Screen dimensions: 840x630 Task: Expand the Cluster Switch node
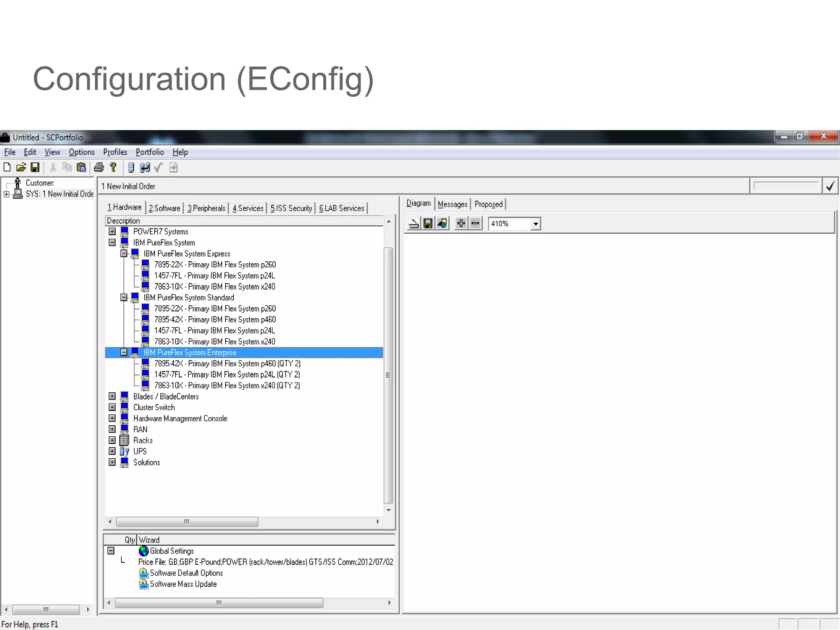coord(112,407)
